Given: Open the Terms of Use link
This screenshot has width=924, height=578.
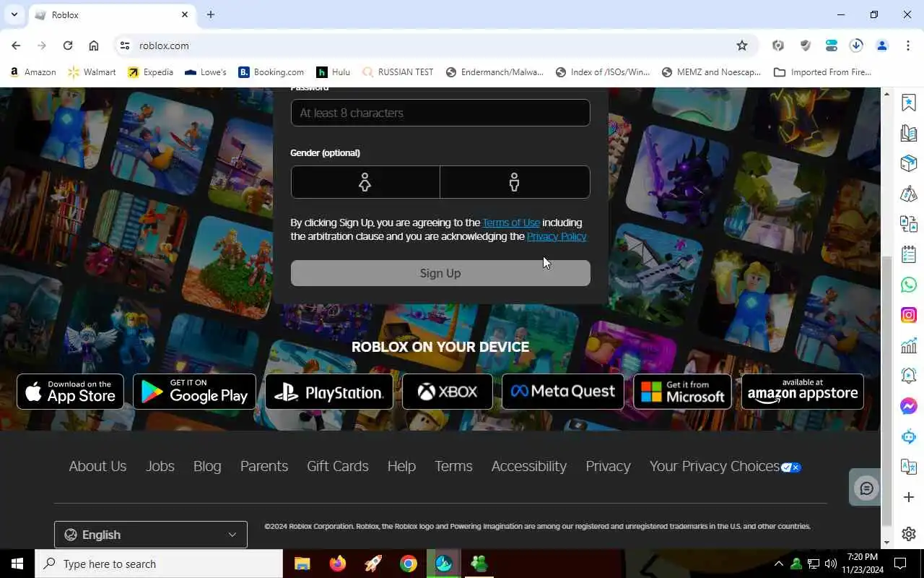Looking at the screenshot, I should point(511,223).
